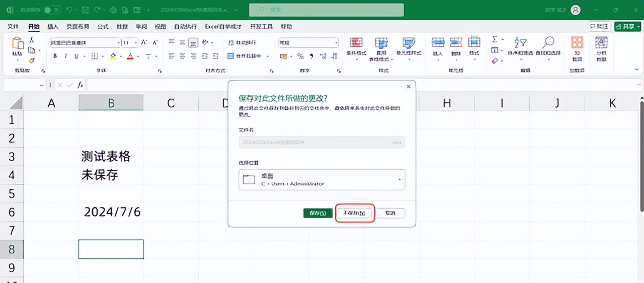Viewport: 644px width, 283px height.
Task: Click the Borders icon
Action: tap(94, 56)
